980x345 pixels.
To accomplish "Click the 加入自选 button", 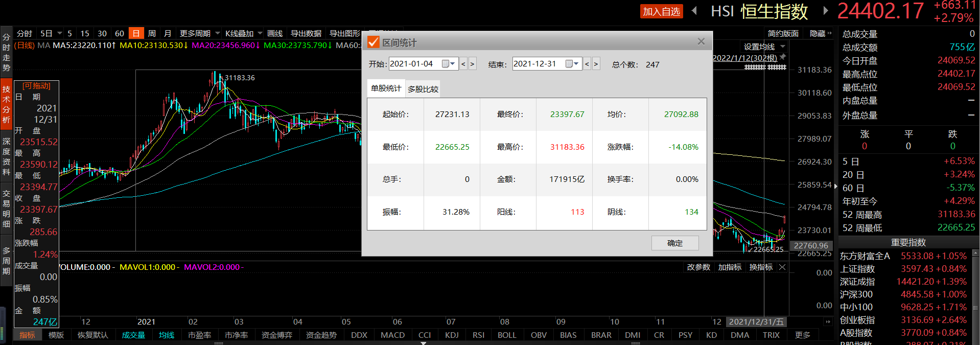I will [661, 11].
